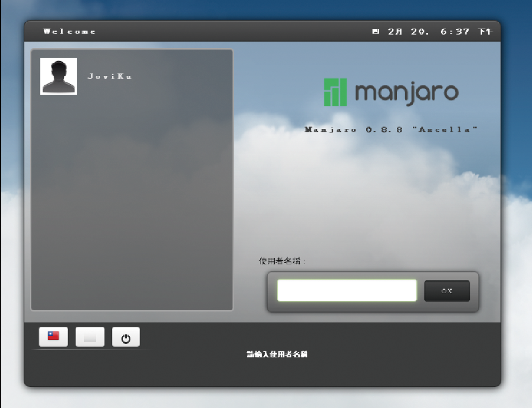Click the 6:37 clock time

454,31
